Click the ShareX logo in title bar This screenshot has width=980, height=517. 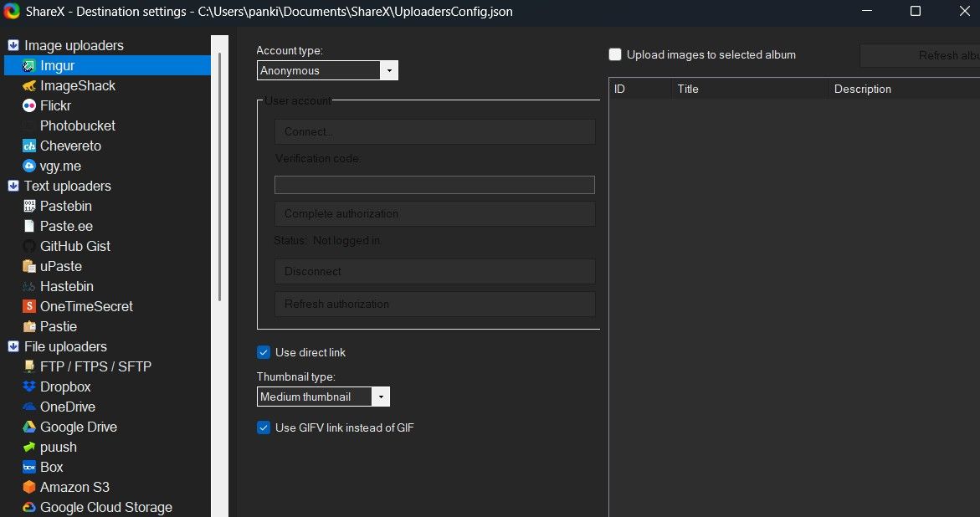coord(11,11)
